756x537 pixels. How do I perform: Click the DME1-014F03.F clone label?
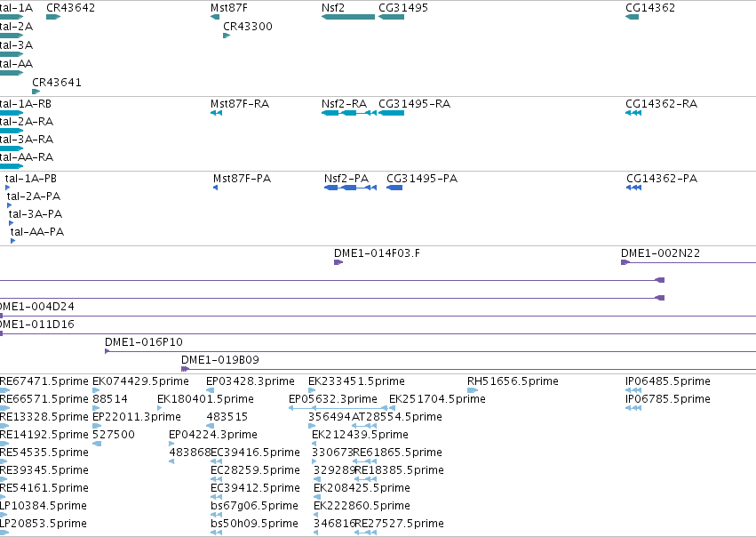coord(377,253)
